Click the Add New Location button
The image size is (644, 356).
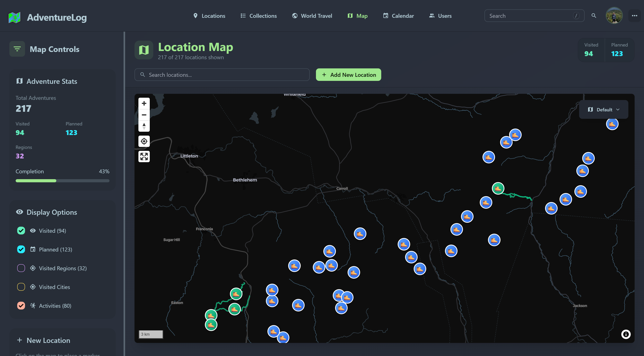click(x=348, y=75)
